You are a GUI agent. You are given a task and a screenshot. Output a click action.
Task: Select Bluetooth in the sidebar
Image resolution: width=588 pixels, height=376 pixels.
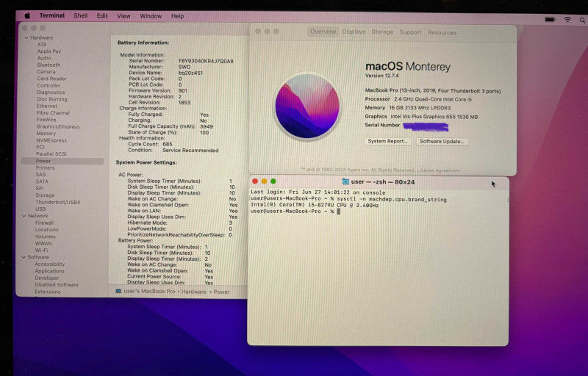pos(49,65)
